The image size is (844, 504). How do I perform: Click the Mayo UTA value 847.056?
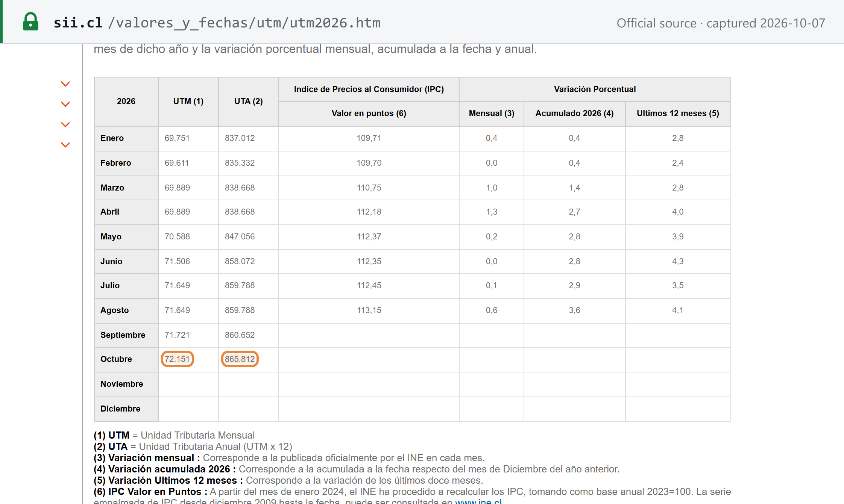[x=240, y=236]
